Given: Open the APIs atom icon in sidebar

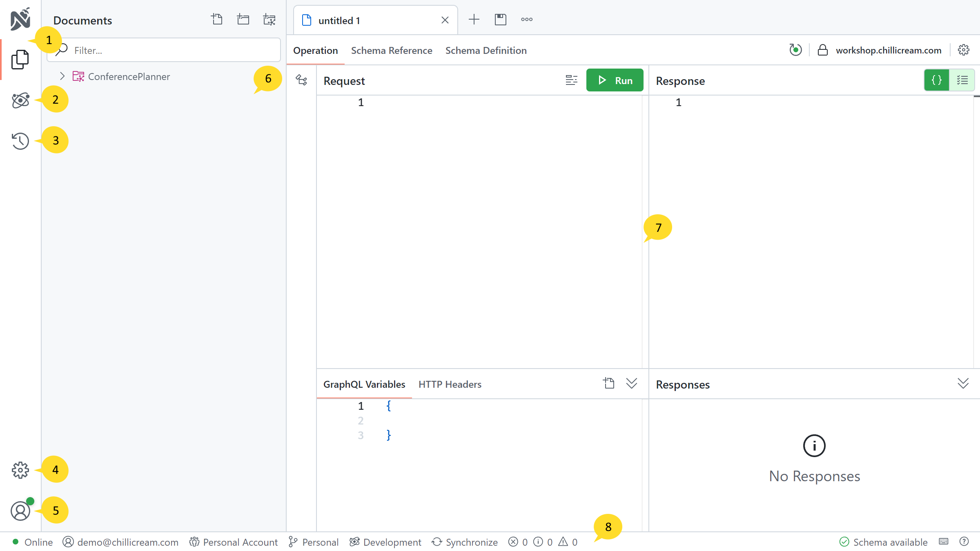Looking at the screenshot, I should click(x=20, y=100).
